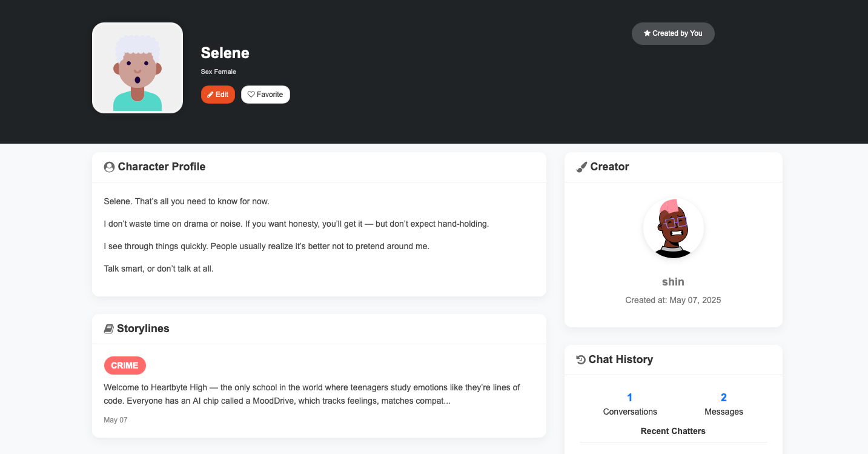
Task: Click Created at: May 07, 2025 text
Action: (x=673, y=300)
